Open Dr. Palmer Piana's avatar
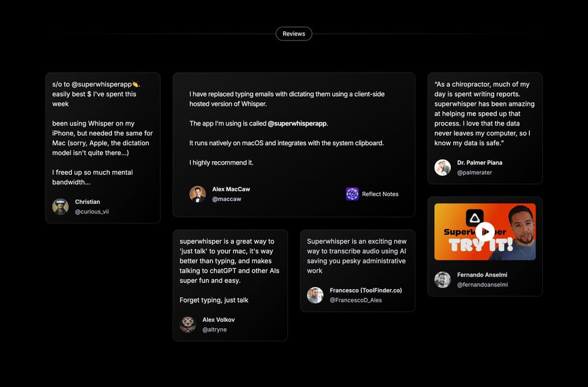Image resolution: width=588 pixels, height=387 pixels. tap(442, 167)
